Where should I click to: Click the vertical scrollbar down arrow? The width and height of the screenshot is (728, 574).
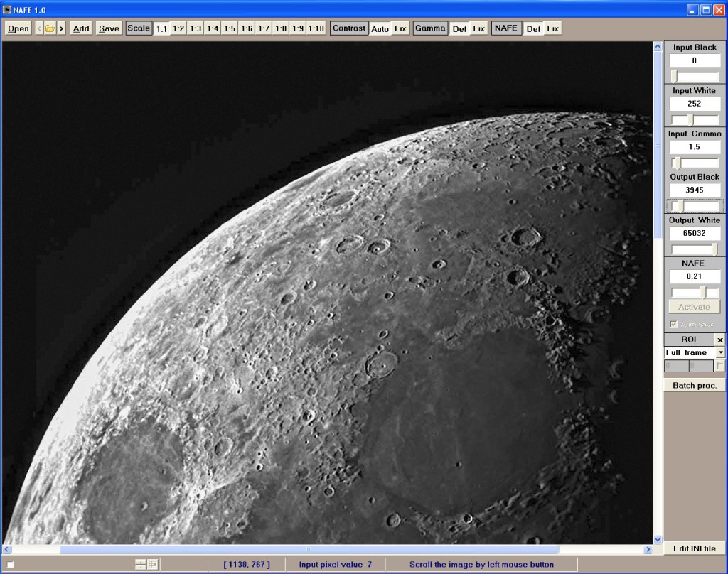click(658, 540)
